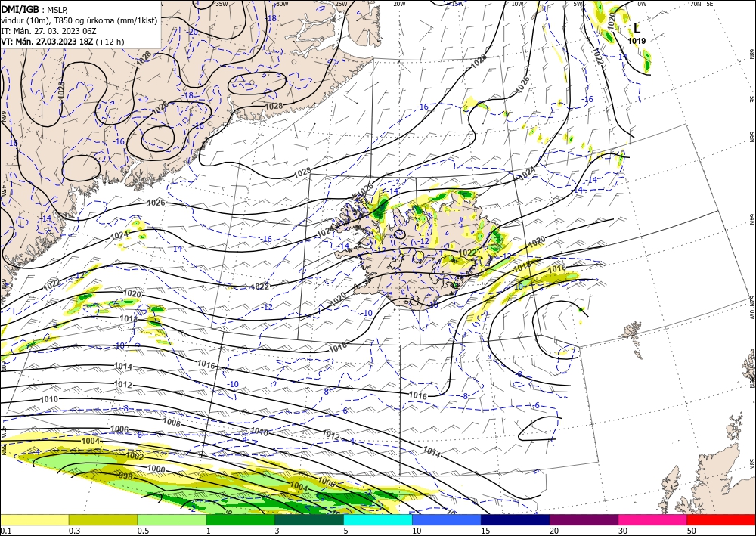Click the '1000' isobar label
Image resolution: width=756 pixels, height=536 pixels.
point(156,469)
